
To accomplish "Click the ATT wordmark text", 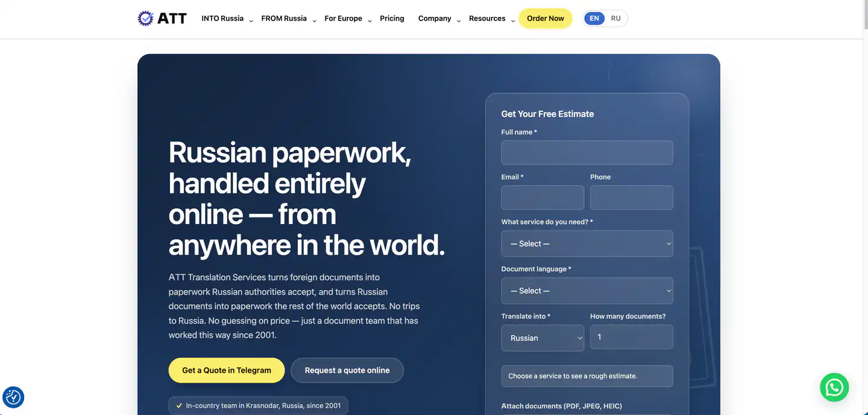I will [172, 19].
